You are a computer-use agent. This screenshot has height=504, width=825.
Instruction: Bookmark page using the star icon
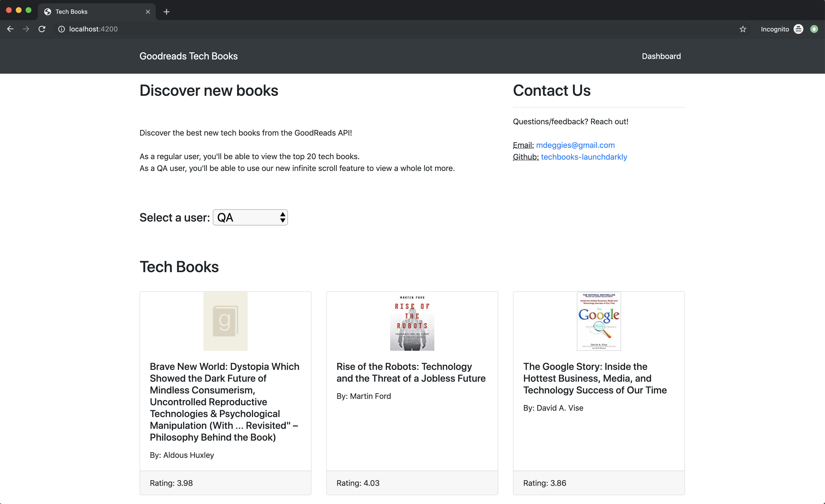point(743,29)
